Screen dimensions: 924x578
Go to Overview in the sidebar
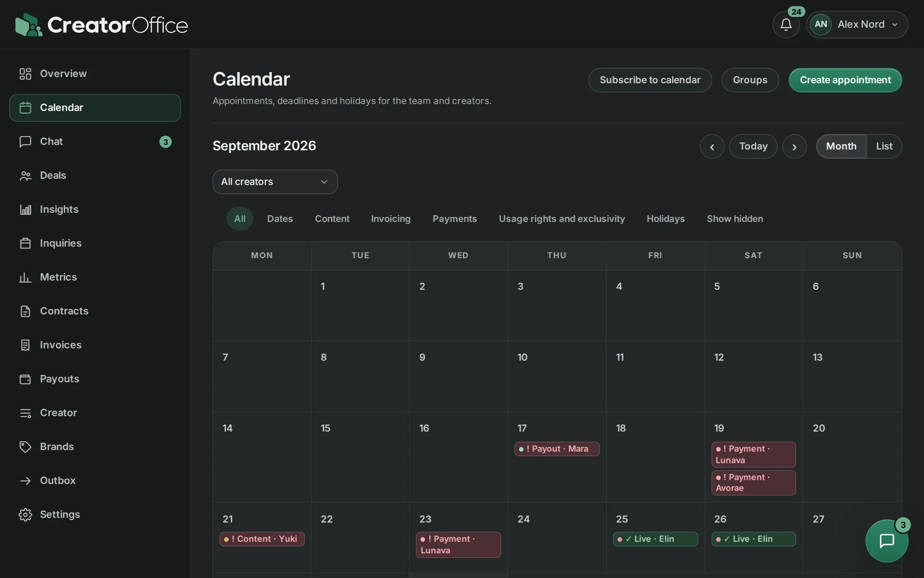click(95, 74)
